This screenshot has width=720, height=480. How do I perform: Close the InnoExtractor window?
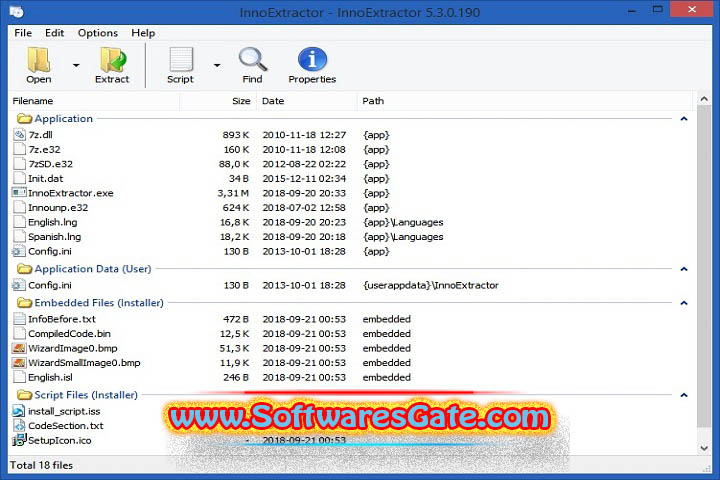[x=692, y=10]
